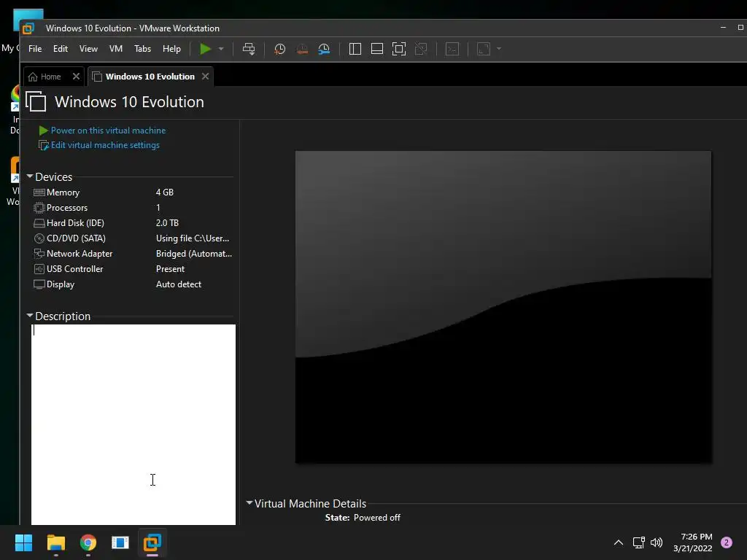Click the Unity mode toolbar icon
This screenshot has height=560, width=747.
[421, 49]
